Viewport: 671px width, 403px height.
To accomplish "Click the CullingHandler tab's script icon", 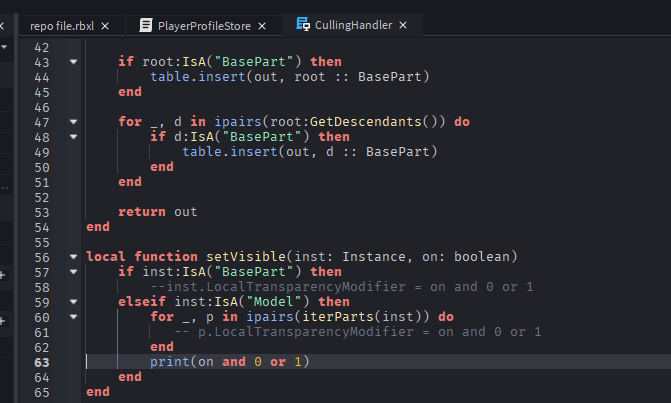I will 302,24.
